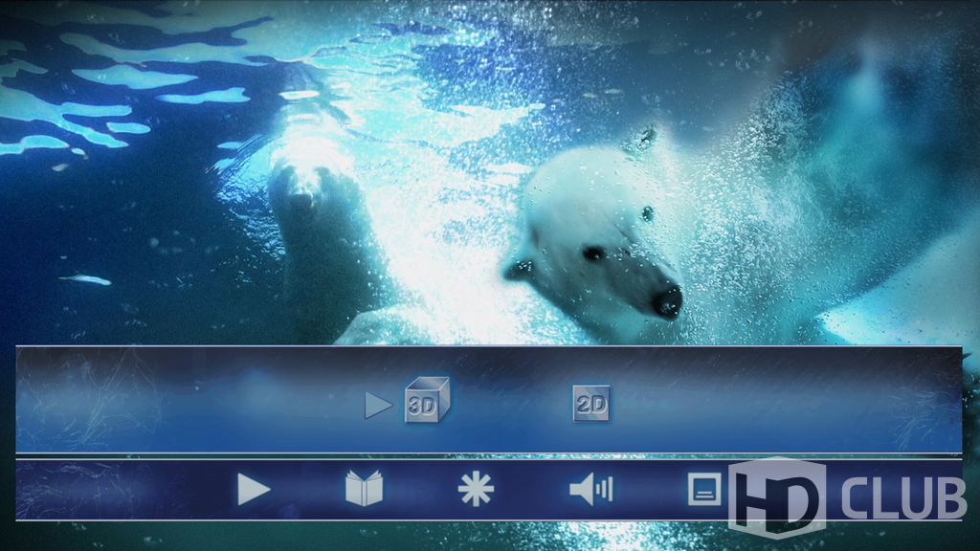Open scene selection via the book icon

(365, 489)
